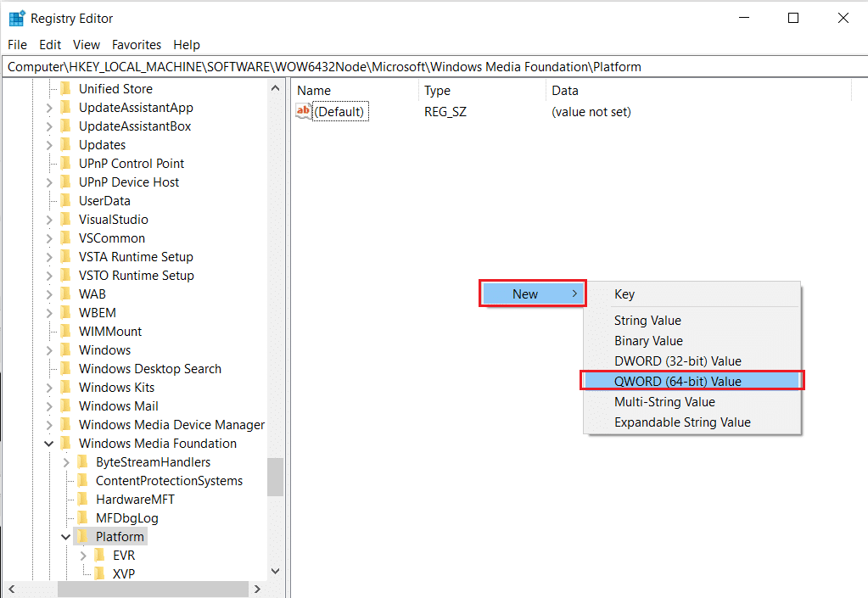The height and width of the screenshot is (598, 868).
Task: Click the REG_SZ type cell
Action: [x=445, y=112]
